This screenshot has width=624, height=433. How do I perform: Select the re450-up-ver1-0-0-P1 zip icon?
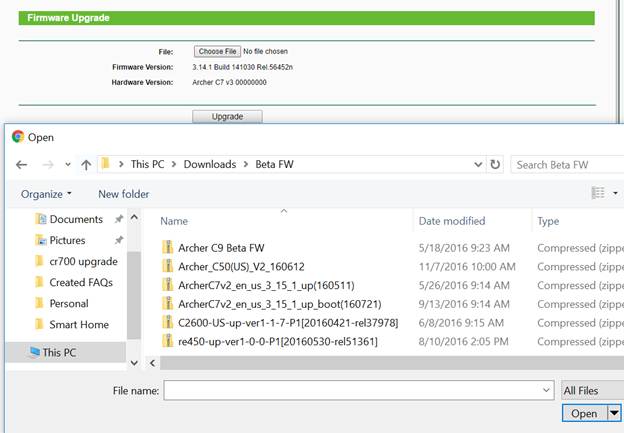coord(167,342)
